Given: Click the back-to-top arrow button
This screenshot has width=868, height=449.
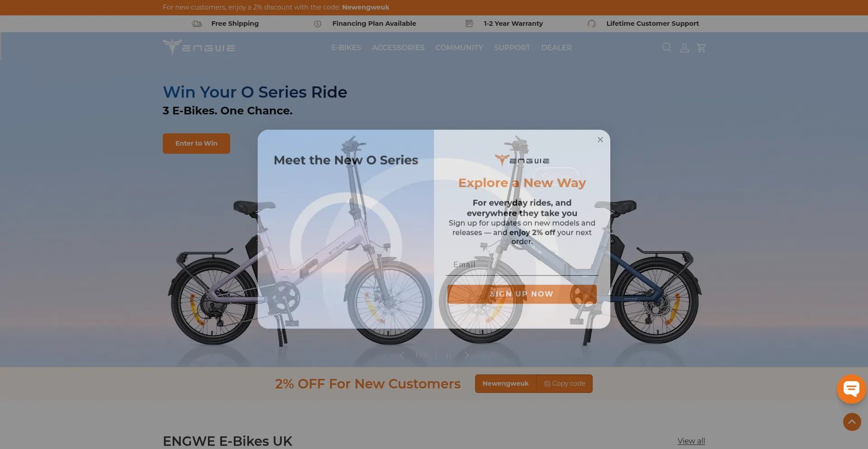Looking at the screenshot, I should click(x=852, y=422).
